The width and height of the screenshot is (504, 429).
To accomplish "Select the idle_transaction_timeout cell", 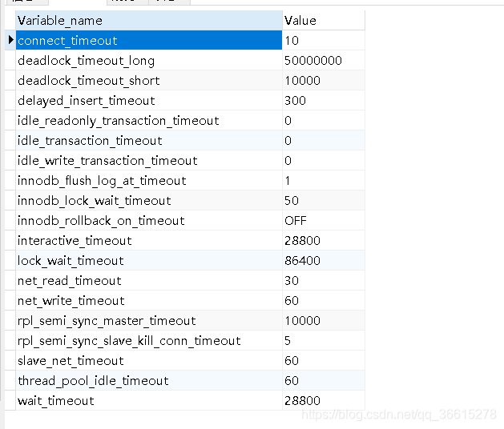I will (x=149, y=140).
